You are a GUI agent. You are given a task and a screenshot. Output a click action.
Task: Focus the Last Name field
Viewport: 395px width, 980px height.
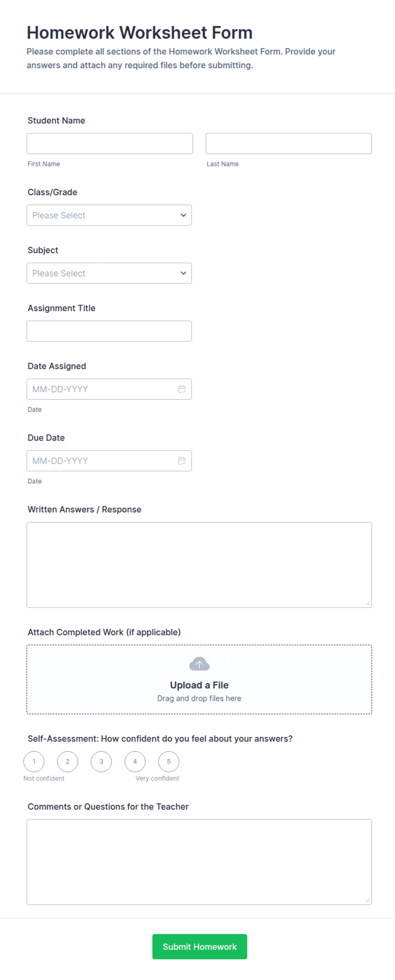point(289,144)
